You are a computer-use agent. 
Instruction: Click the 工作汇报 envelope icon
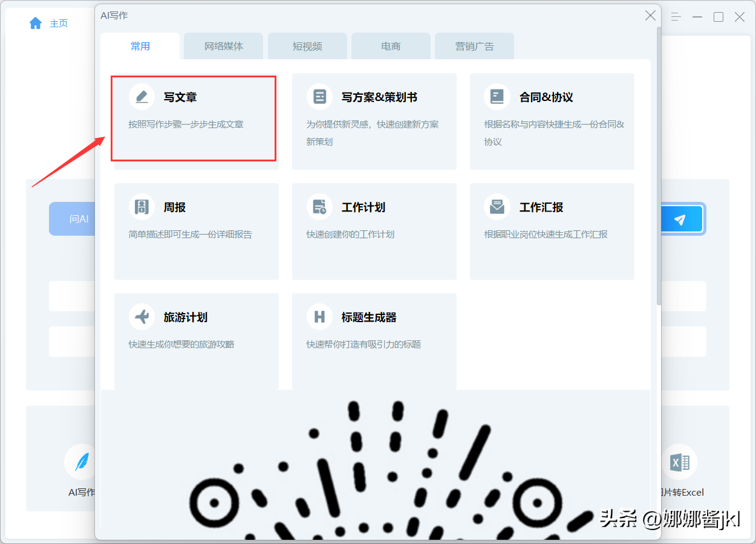(x=497, y=206)
